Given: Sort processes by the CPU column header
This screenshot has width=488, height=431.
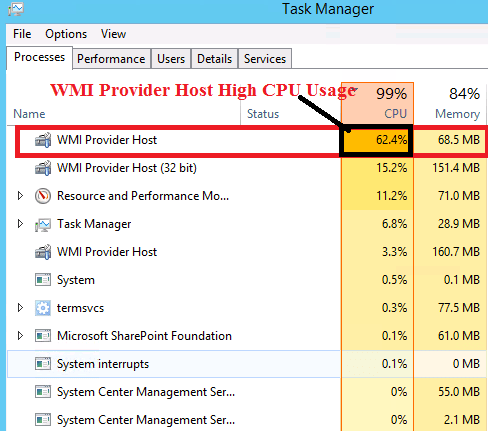Looking at the screenshot, I should pos(377,103).
